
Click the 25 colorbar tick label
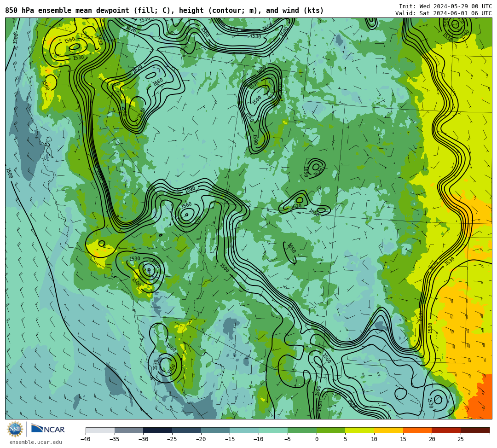point(461,439)
